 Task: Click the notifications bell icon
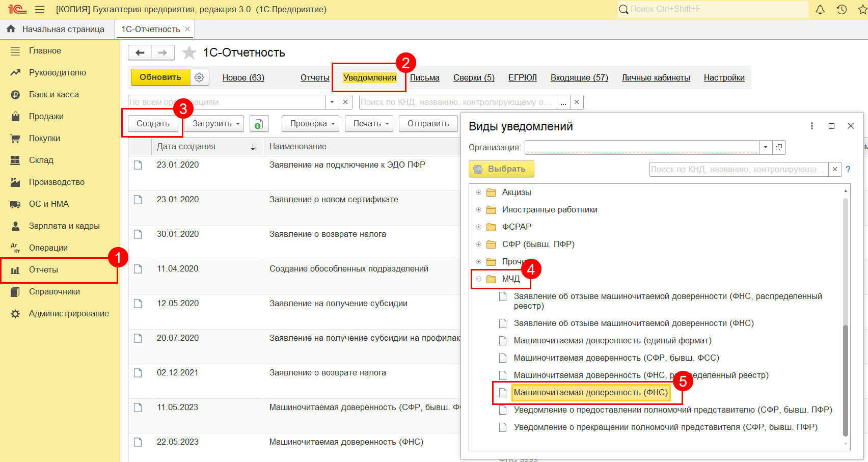pyautogui.click(x=820, y=10)
